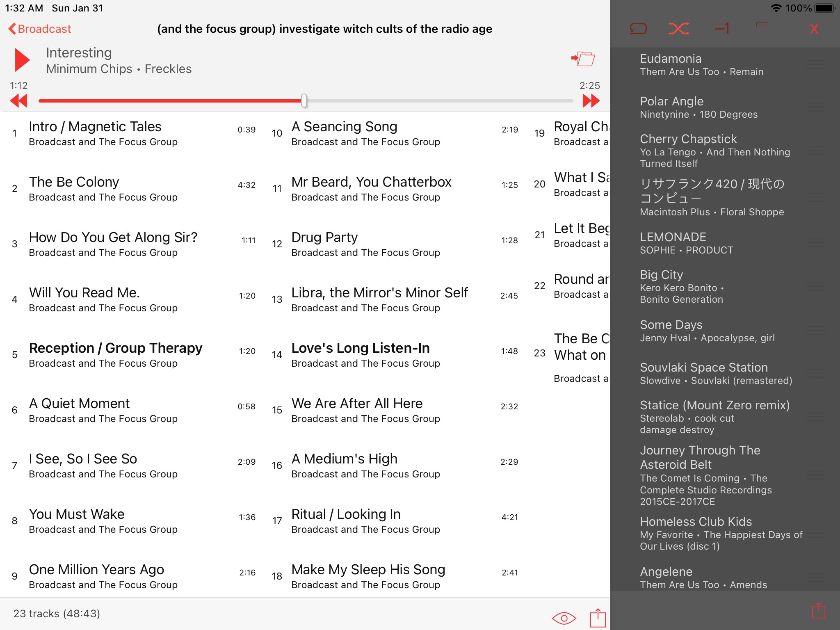Open the go-to-folder icon near the player
The image size is (840, 630).
(583, 59)
